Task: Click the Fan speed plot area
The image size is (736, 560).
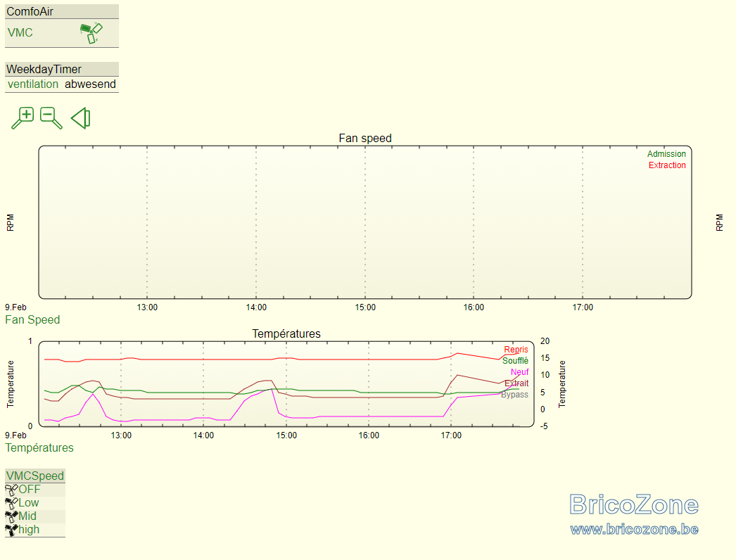Action: click(x=365, y=222)
